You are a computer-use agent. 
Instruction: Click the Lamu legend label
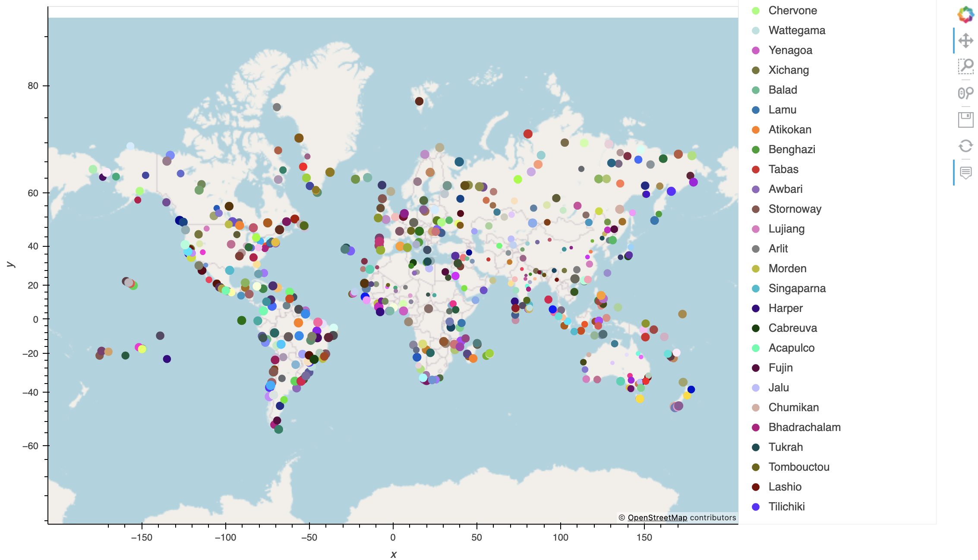pos(782,110)
